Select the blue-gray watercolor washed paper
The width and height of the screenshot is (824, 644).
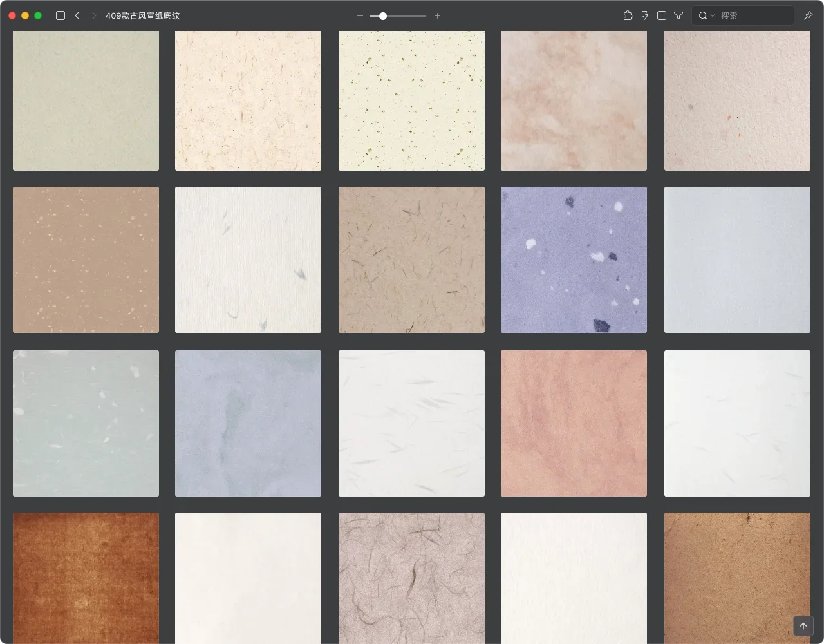248,423
